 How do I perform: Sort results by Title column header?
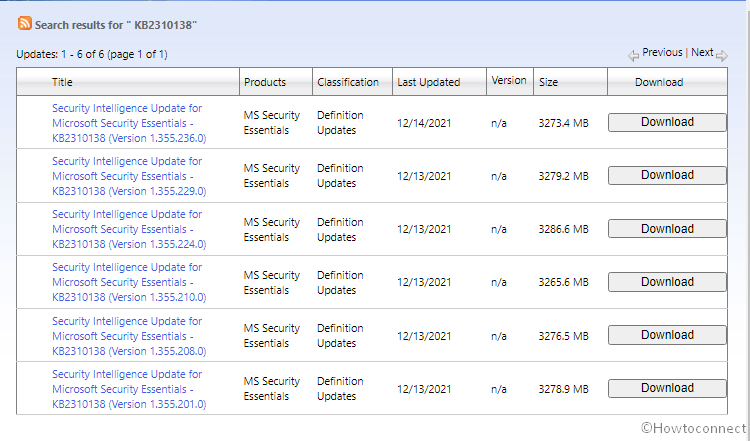point(62,82)
